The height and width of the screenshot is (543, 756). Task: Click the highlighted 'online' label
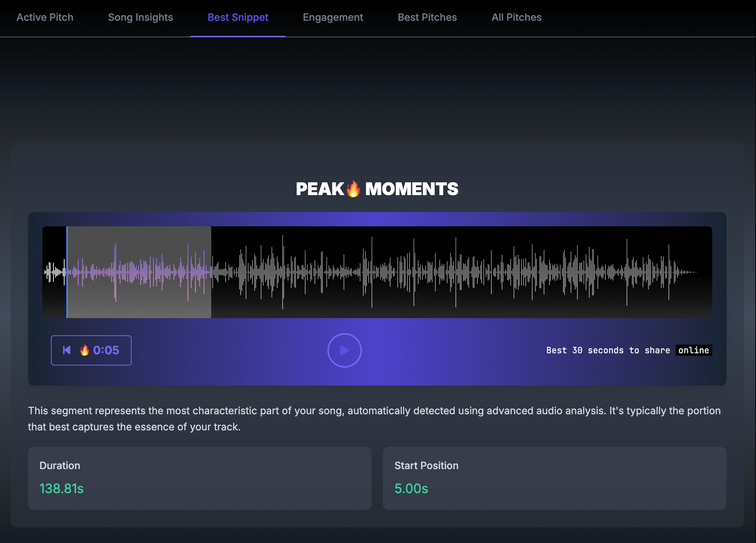694,350
